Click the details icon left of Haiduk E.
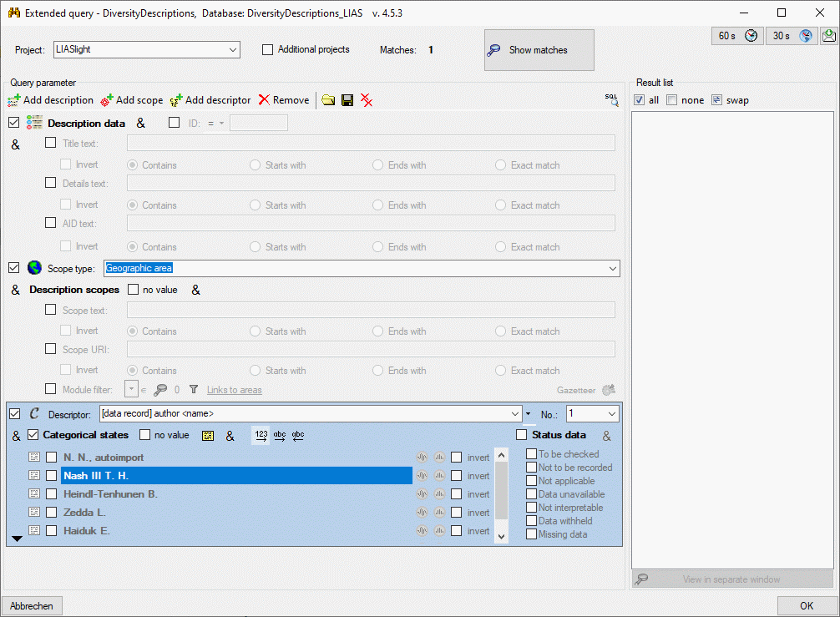Viewport: 840px width, 617px height. pyautogui.click(x=34, y=530)
